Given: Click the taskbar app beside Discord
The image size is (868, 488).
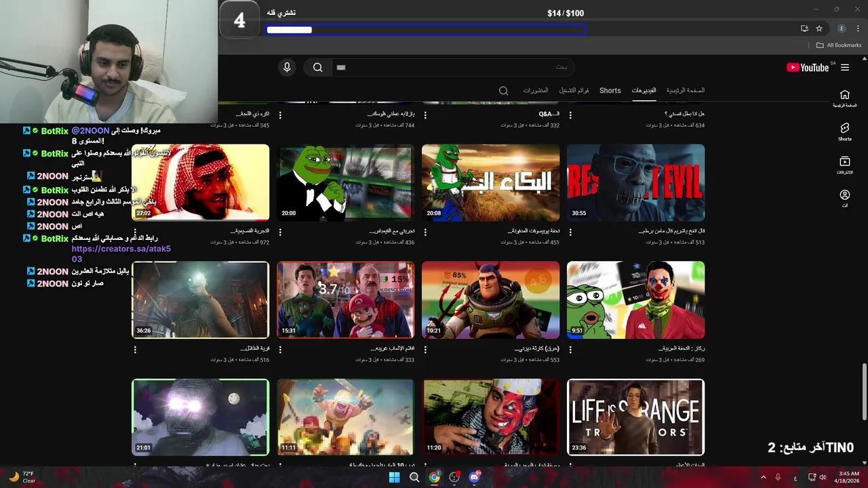Looking at the screenshot, I should click(454, 477).
